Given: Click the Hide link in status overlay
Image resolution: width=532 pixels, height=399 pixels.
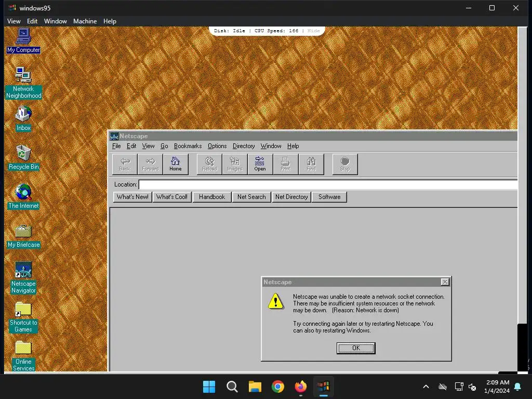Looking at the screenshot, I should click(313, 31).
